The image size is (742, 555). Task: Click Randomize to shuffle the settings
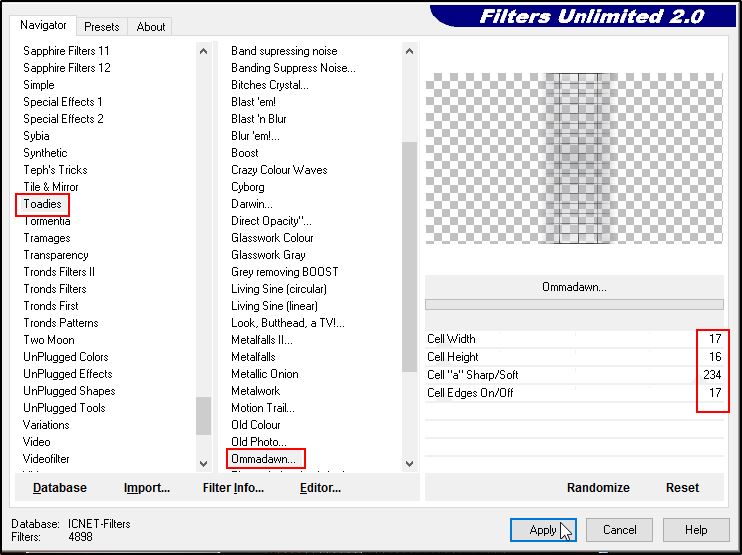coord(598,488)
